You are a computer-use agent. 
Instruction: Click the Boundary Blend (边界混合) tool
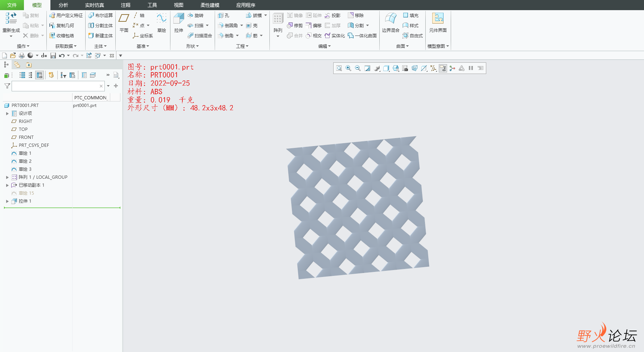pos(391,22)
